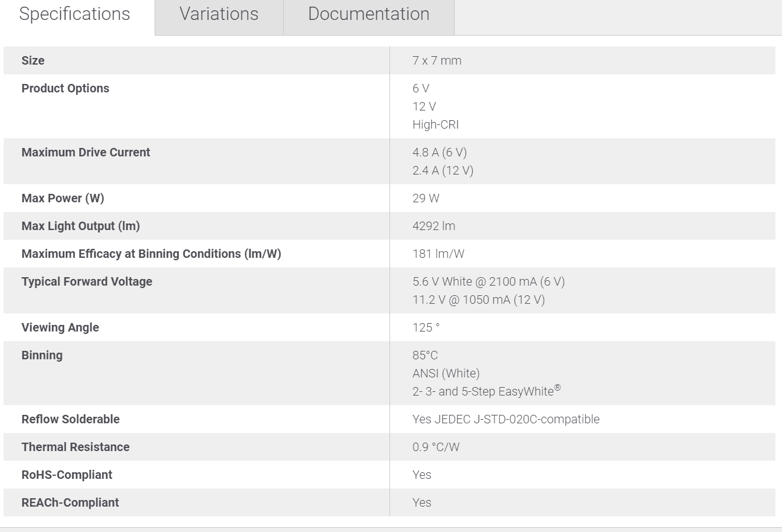Click the 29 W max power value
782x532 pixels.
tap(426, 198)
